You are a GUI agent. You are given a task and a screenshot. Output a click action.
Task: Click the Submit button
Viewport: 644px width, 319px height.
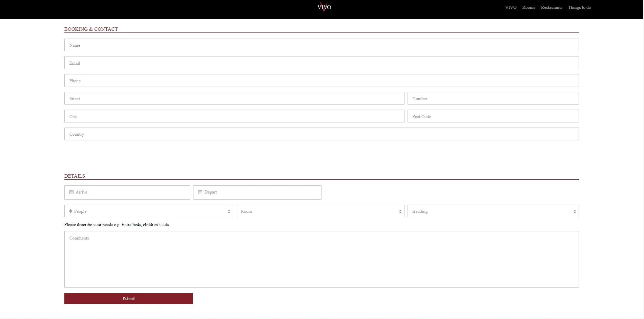pyautogui.click(x=128, y=299)
